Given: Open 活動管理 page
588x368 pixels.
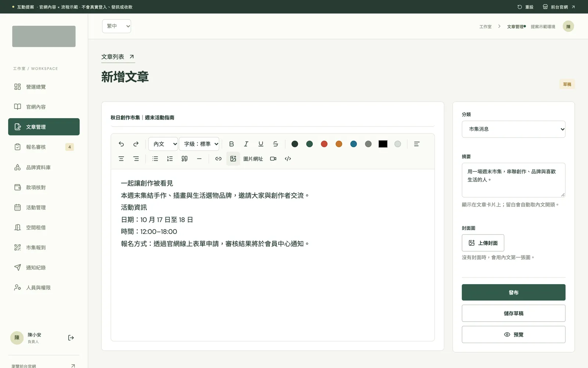Looking at the screenshot, I should pos(44,207).
